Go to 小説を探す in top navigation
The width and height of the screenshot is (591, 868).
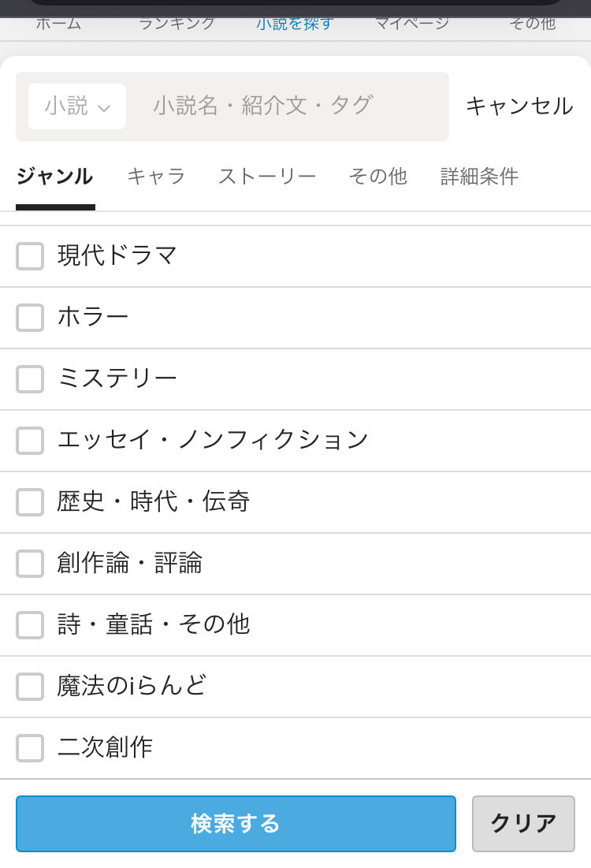tap(295, 24)
